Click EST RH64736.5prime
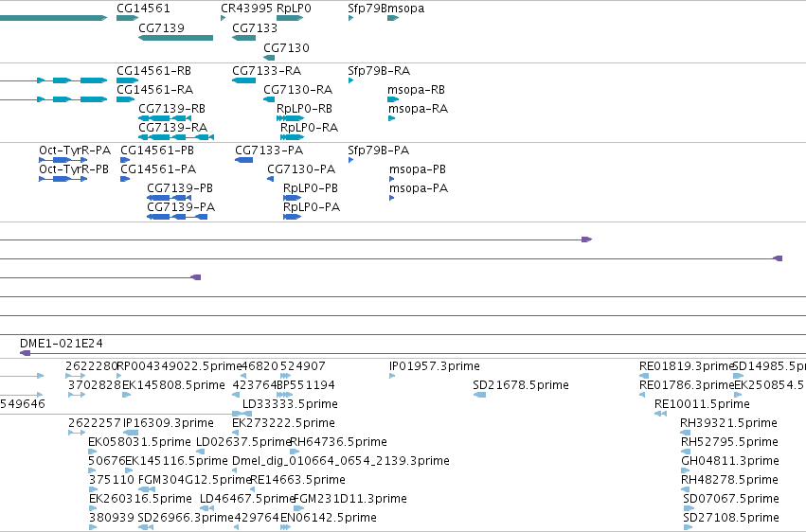The height and width of the screenshot is (532, 806). point(295,452)
